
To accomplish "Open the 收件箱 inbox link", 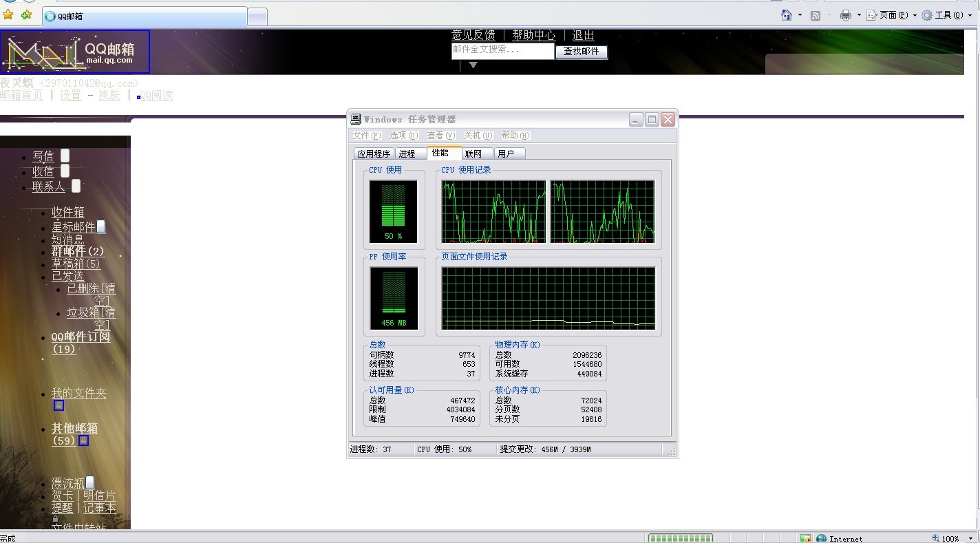I will 68,213.
